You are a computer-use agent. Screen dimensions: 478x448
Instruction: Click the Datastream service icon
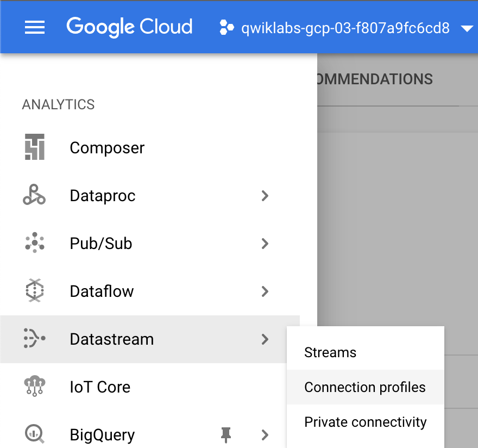34,338
